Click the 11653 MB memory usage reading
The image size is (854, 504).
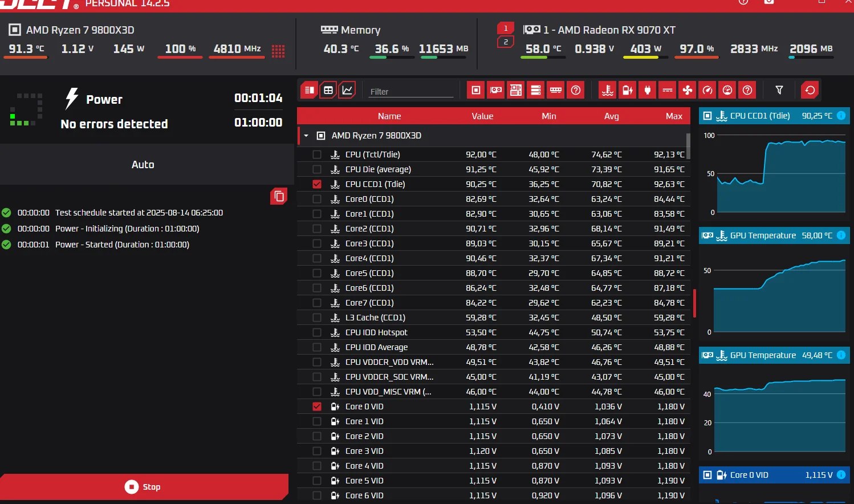point(444,49)
